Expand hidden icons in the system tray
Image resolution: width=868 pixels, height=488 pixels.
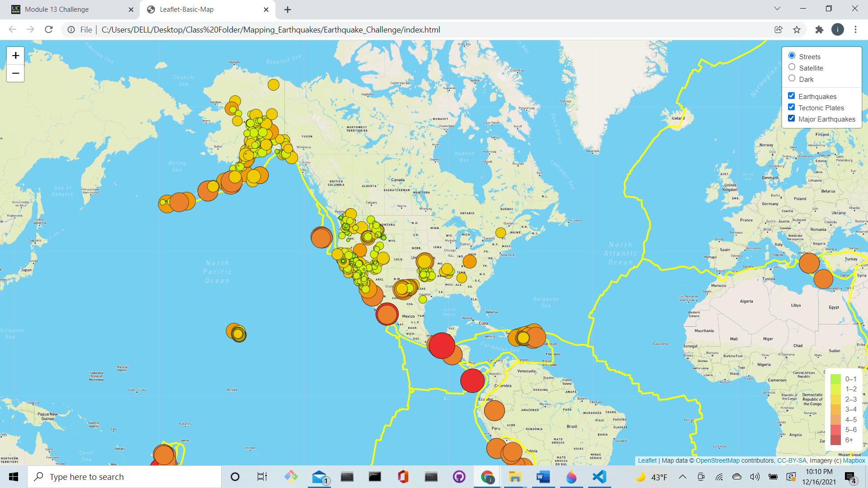pos(683,476)
